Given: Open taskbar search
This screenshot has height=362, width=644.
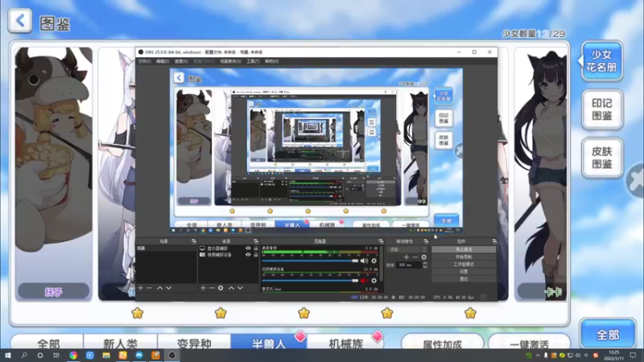Looking at the screenshot, I should point(24,356).
